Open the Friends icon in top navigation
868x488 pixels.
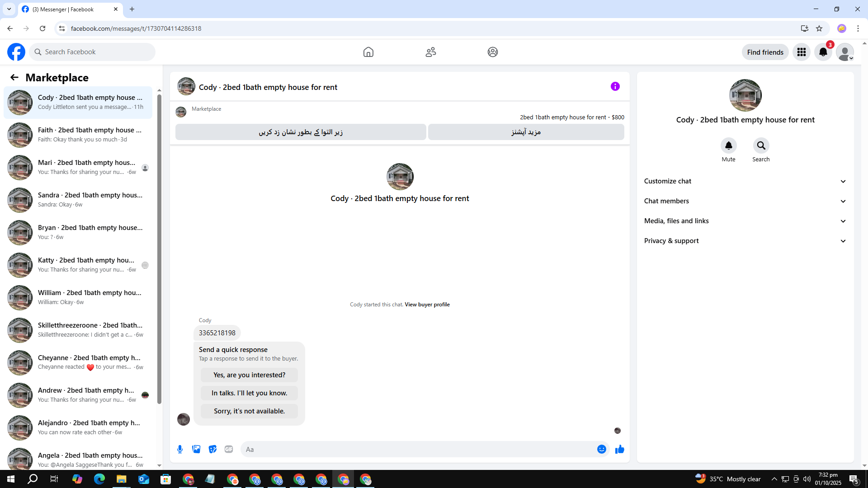tap(431, 52)
